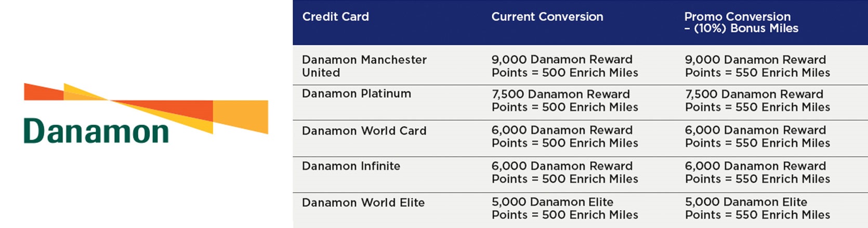This screenshot has width=868, height=228.
Task: Click World Elite promo 550 Enrich Miles cell
Action: [x=758, y=208]
